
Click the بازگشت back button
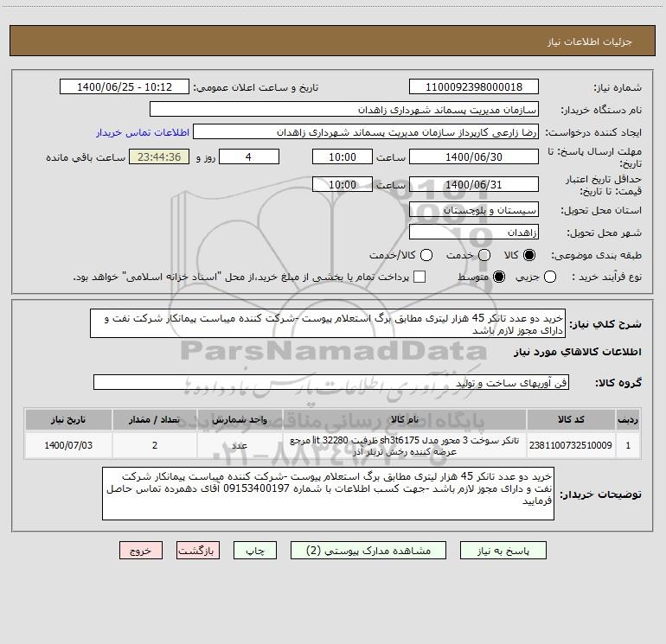tap(198, 551)
